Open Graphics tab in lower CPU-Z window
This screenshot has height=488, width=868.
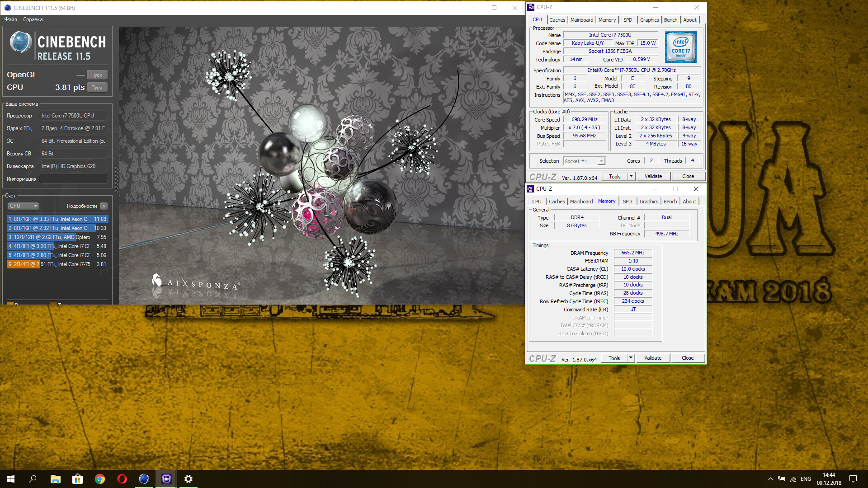tap(649, 202)
